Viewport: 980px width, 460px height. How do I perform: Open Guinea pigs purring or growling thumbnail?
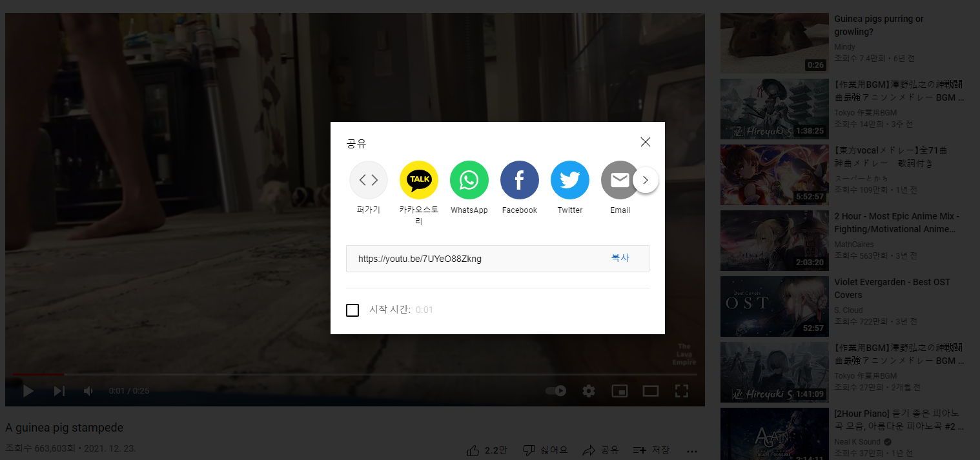774,43
